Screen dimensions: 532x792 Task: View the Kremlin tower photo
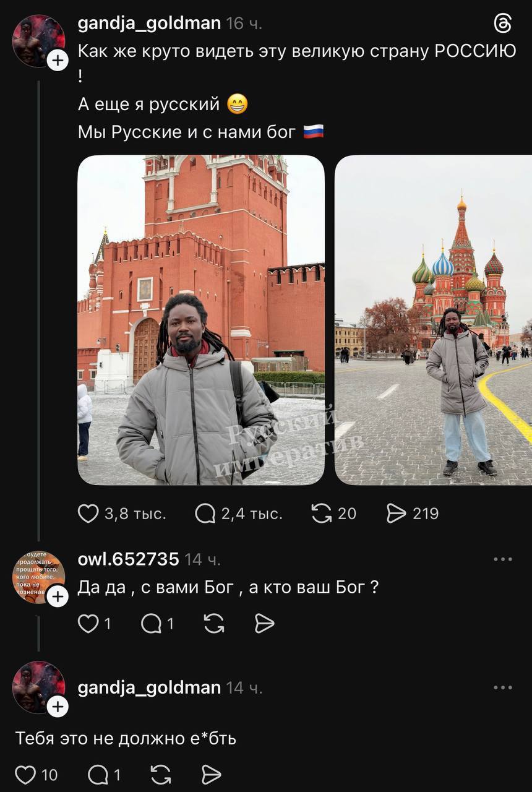pyautogui.click(x=201, y=320)
